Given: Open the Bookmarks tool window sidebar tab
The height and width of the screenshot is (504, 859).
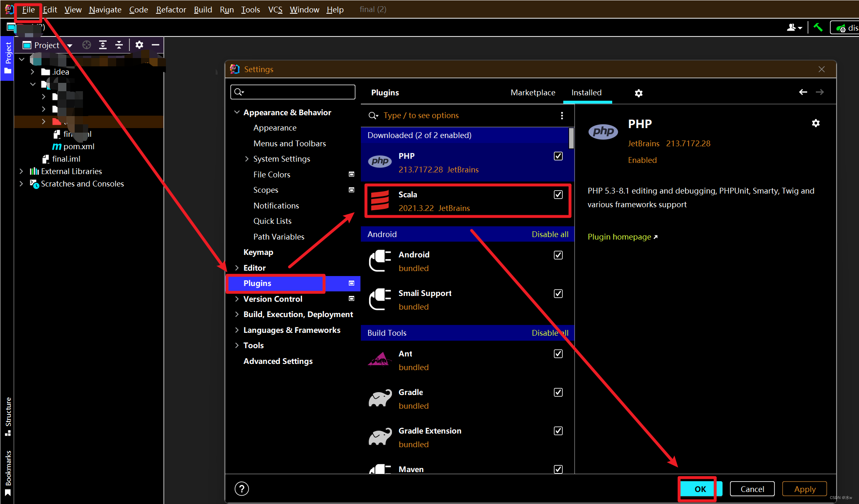Looking at the screenshot, I should coord(7,473).
